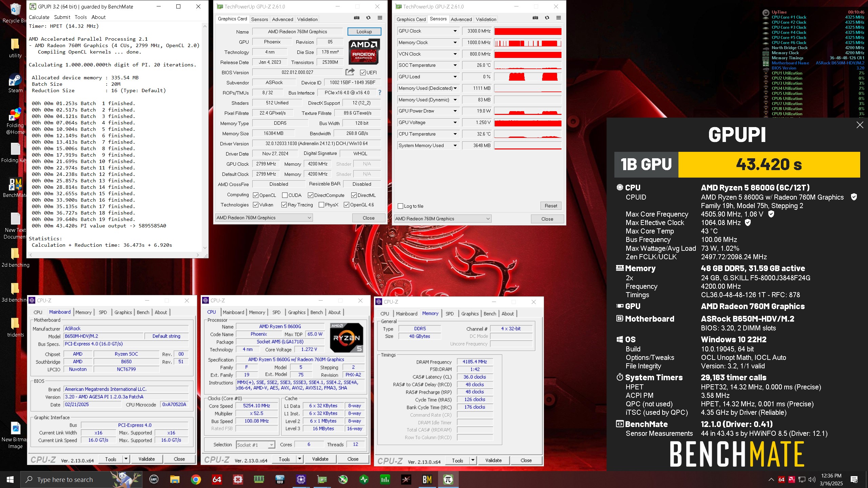Open hamburger menu in GPU-Z Graphics Card window
Image resolution: width=868 pixels, height=488 pixels.
point(380,18)
